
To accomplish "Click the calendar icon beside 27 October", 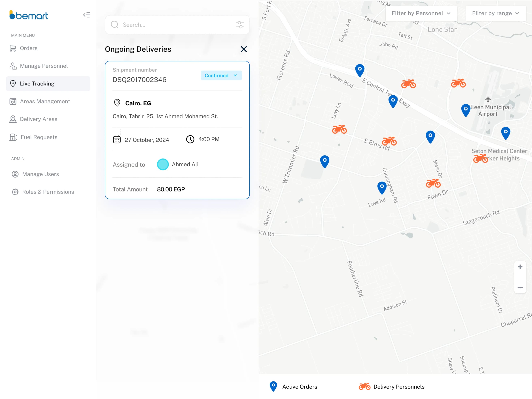I will point(117,140).
